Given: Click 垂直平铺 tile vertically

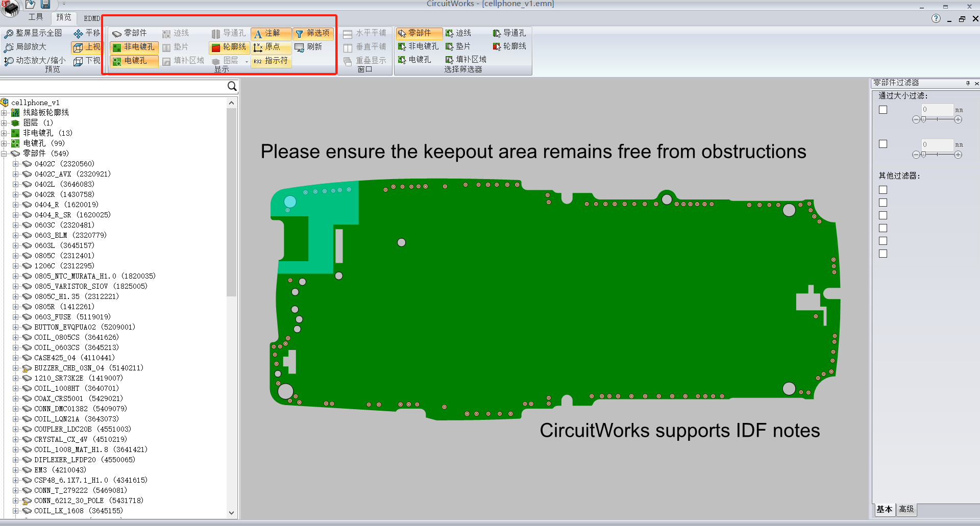Looking at the screenshot, I should click(x=364, y=47).
